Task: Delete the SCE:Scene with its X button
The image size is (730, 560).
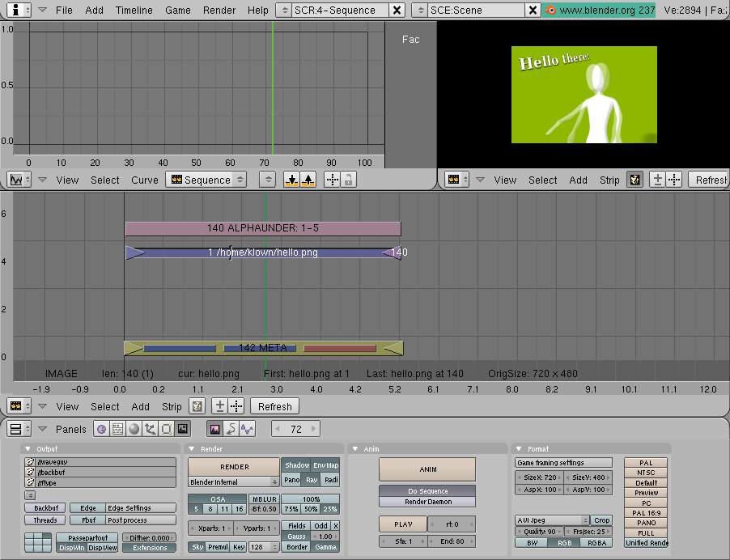Action: pos(533,11)
